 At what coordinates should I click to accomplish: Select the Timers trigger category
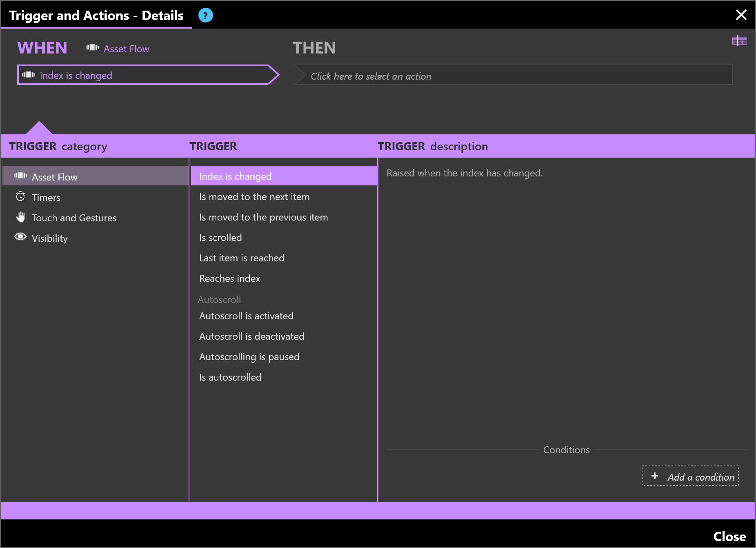[x=46, y=198]
